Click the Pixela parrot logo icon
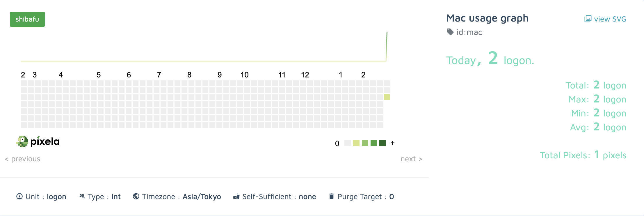Image resolution: width=644 pixels, height=216 pixels. (22, 141)
